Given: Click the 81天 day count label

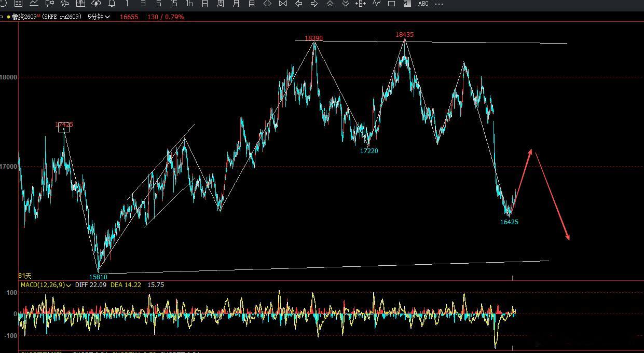Looking at the screenshot, I should coord(25,276).
